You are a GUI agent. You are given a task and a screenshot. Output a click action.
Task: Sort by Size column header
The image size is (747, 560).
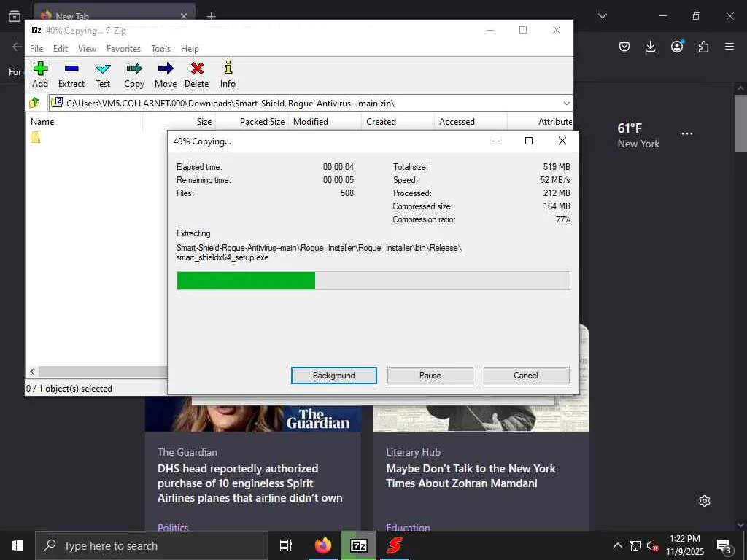179,122
